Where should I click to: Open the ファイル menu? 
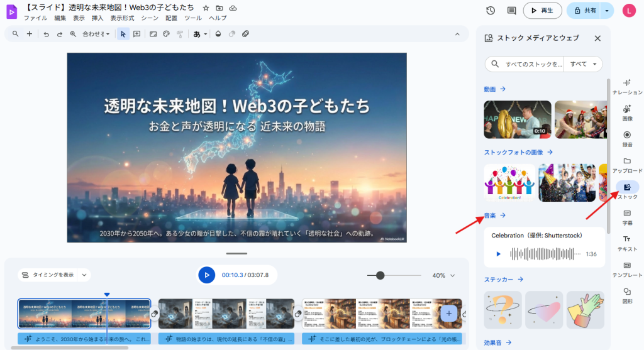(x=35, y=18)
